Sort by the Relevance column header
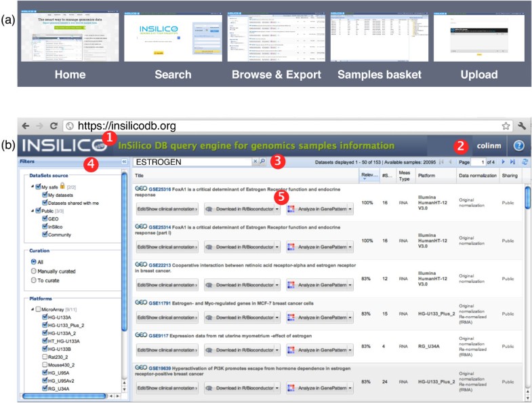This screenshot has height=403, width=532. [x=369, y=176]
